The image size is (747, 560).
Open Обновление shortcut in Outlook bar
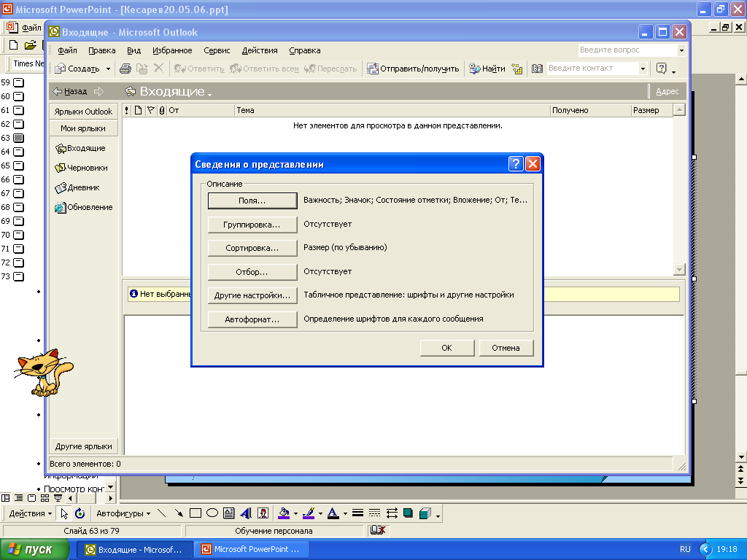point(83,208)
